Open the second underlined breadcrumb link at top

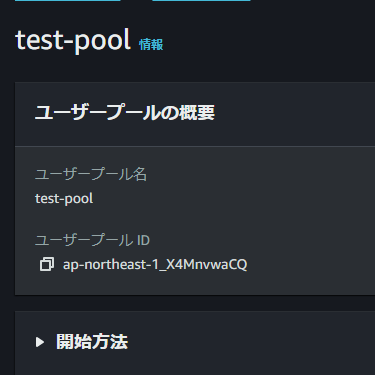click(201, 1)
